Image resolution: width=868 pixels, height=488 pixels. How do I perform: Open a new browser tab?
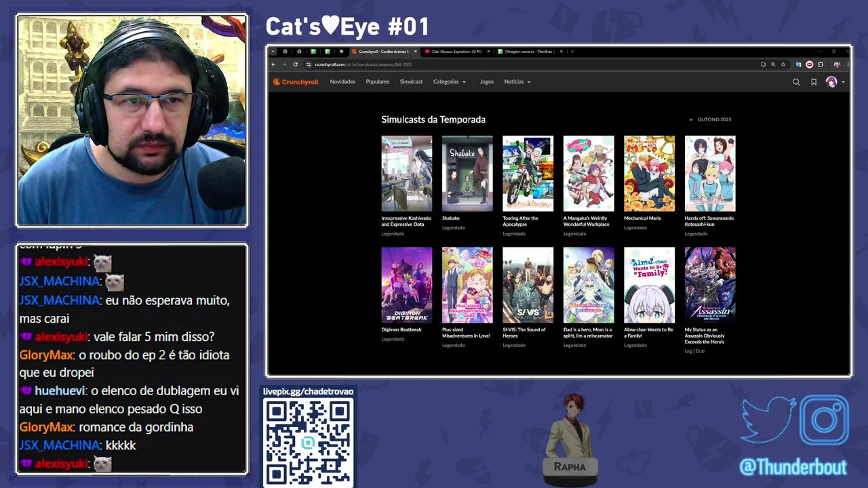[572, 52]
